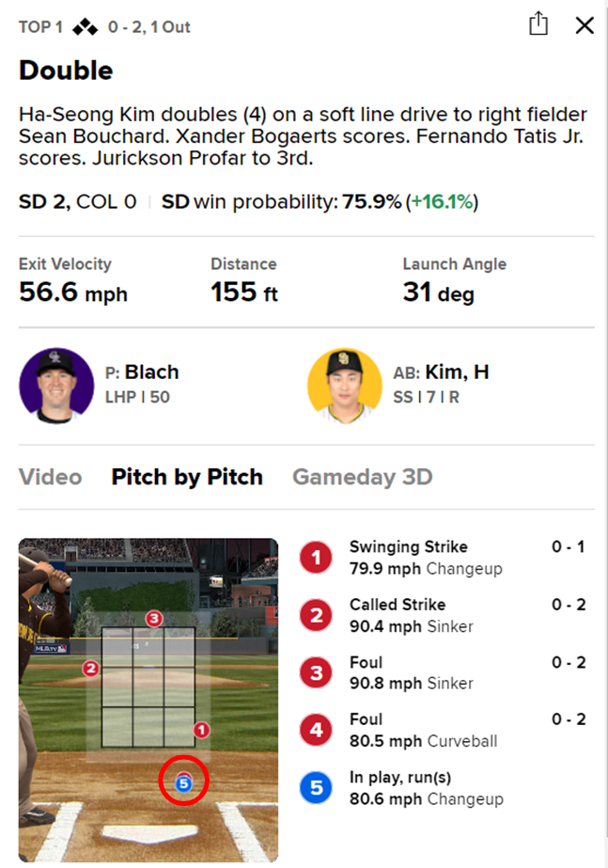Open batter Kim, H name link
The image size is (608, 868).
tap(456, 372)
